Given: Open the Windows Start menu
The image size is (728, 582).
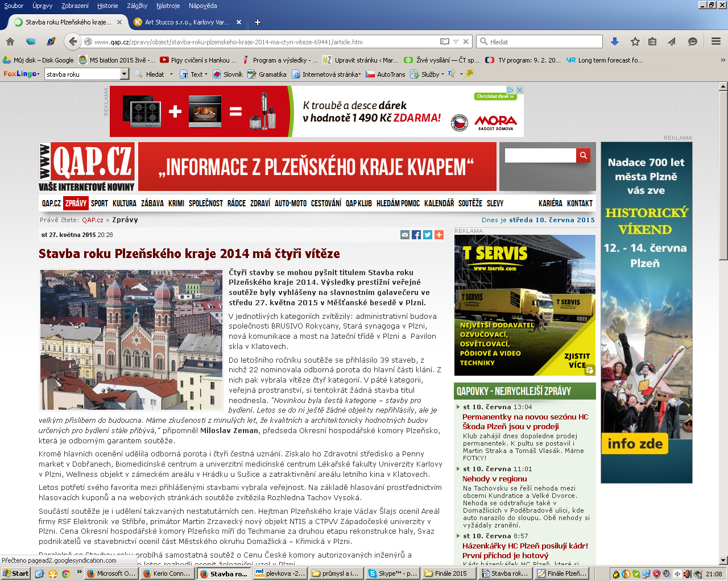Looking at the screenshot, I should (x=15, y=573).
